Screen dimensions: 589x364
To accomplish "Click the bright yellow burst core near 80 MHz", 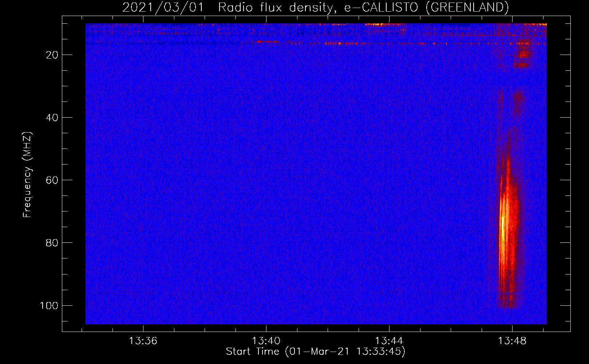I will 503,233.
